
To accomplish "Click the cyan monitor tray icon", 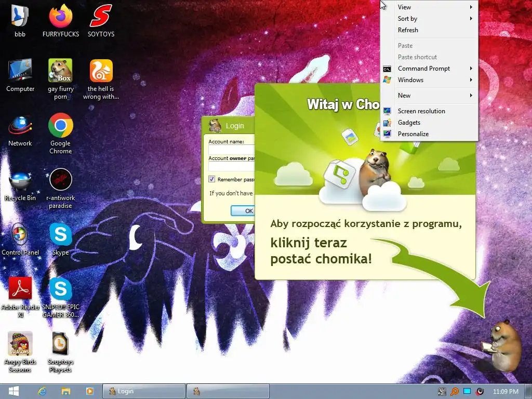I will click(467, 391).
